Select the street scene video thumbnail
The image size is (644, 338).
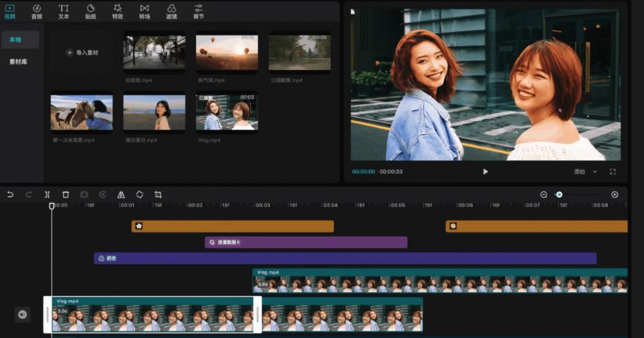point(154,52)
